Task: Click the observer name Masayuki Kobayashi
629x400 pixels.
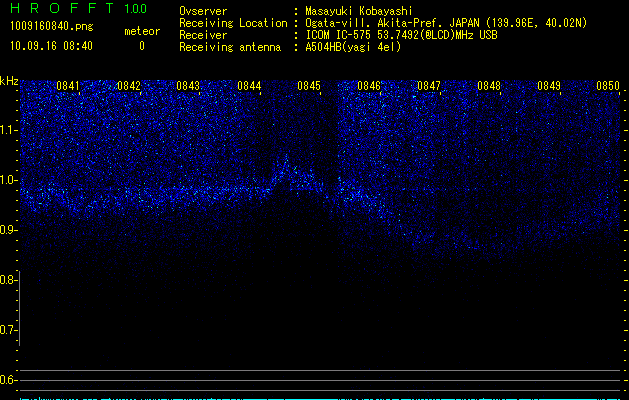Action: coord(359,11)
